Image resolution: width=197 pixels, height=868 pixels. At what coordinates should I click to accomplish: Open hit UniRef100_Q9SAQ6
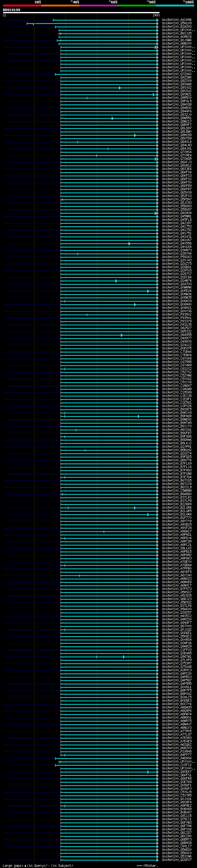tap(177, 84)
